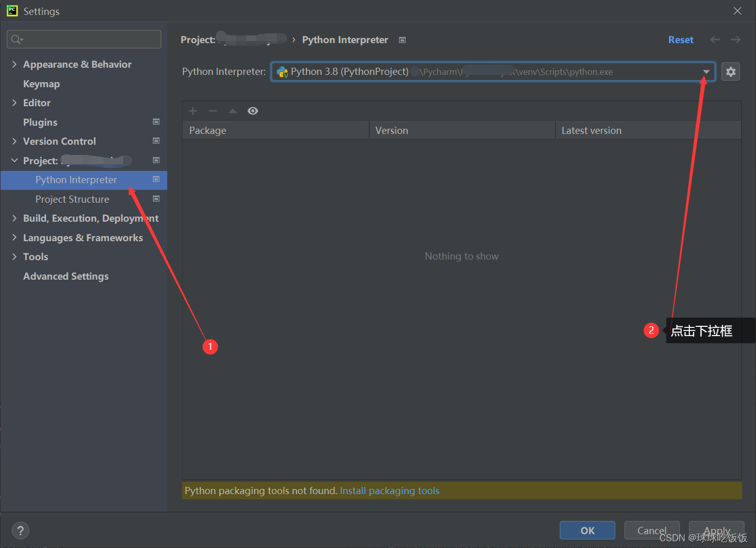Open Advanced Settings page
This screenshot has height=548, width=756.
pos(66,276)
